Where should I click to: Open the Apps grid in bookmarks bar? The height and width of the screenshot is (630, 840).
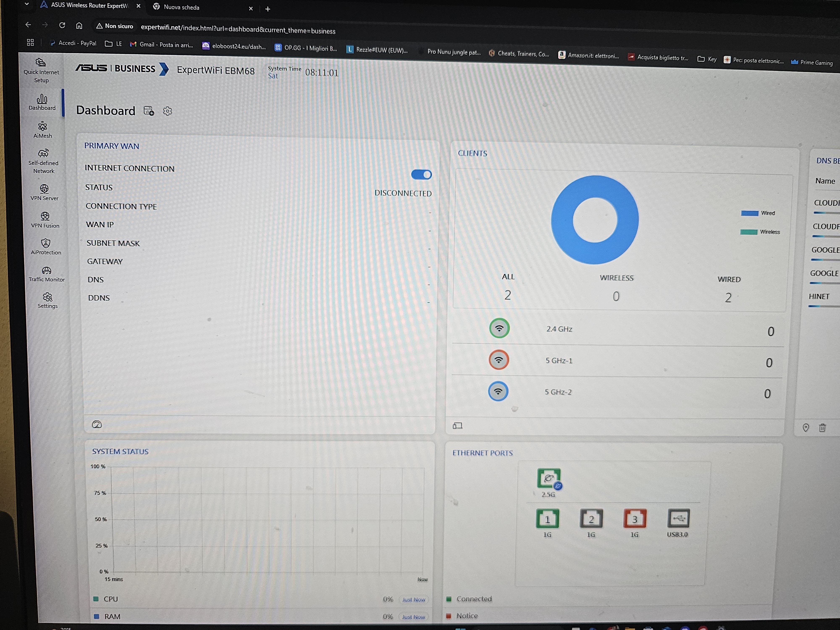(30, 42)
